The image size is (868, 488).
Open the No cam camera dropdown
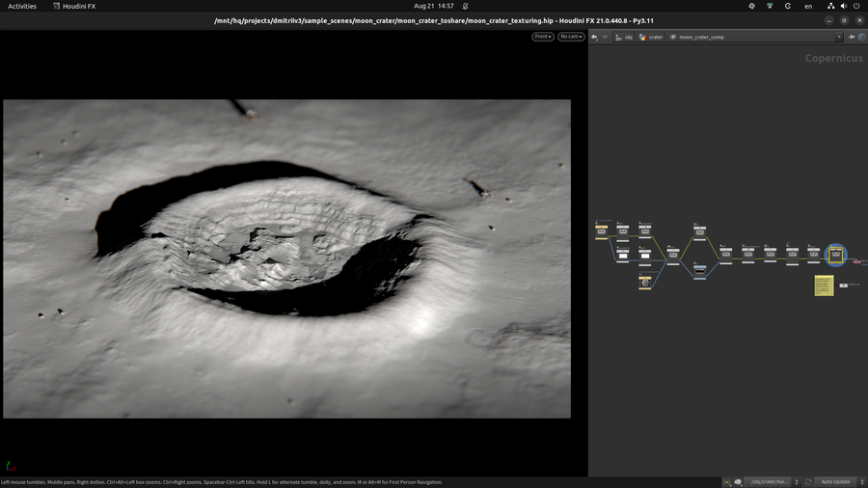click(x=571, y=37)
